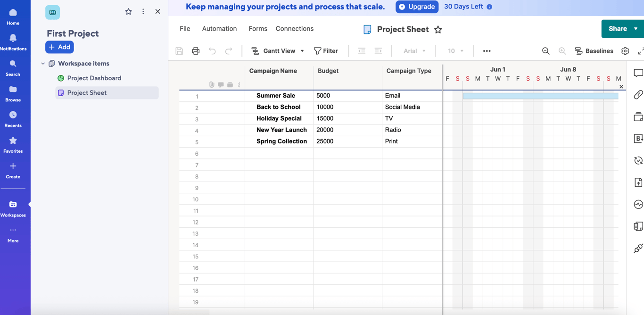The width and height of the screenshot is (644, 315).
Task: Open Favorites in the sidebar
Action: pyautogui.click(x=13, y=144)
